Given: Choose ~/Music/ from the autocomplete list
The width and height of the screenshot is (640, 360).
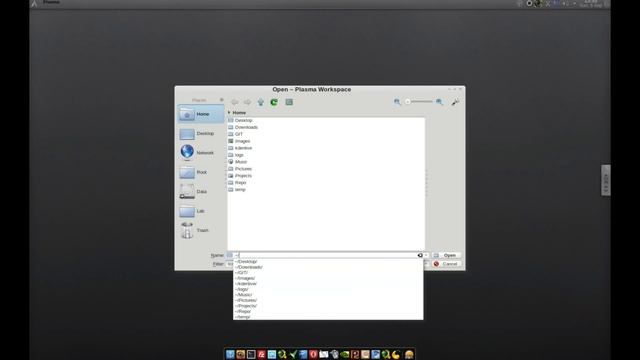Looking at the screenshot, I should click(x=328, y=295).
